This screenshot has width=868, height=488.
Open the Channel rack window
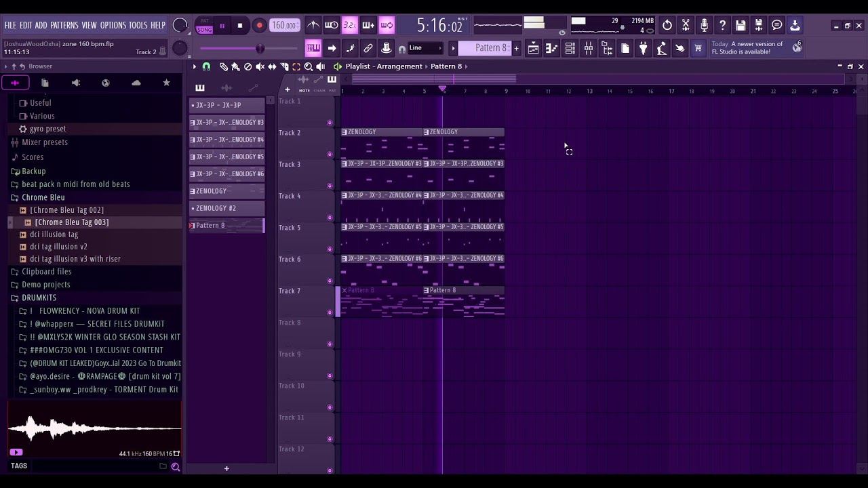pyautogui.click(x=570, y=48)
